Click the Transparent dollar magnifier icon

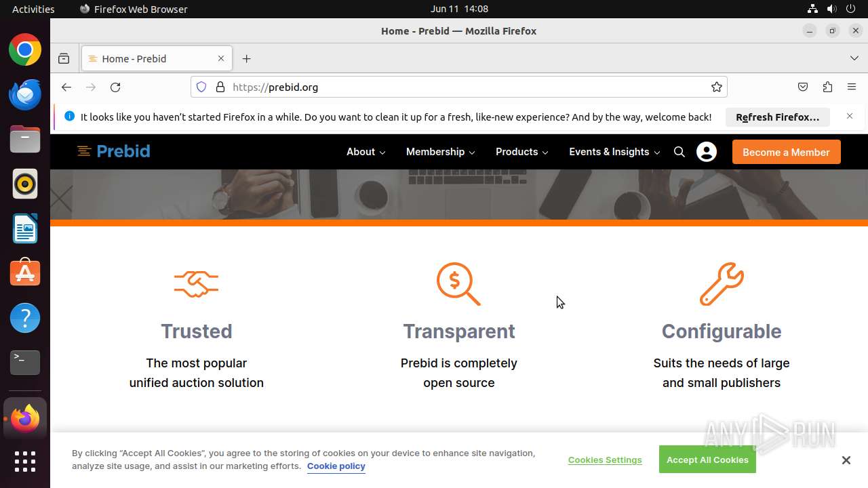point(458,284)
